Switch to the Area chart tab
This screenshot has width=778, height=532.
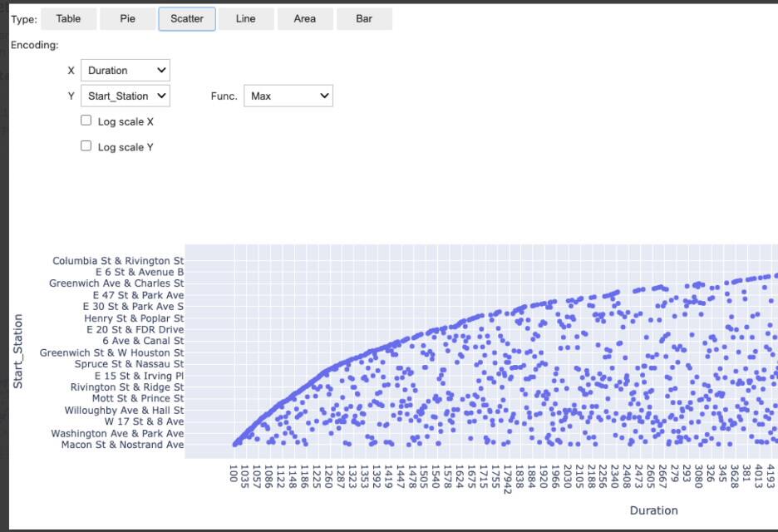(304, 18)
